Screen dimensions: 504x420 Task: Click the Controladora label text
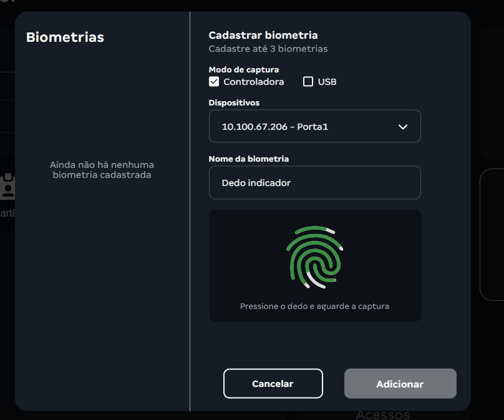pyautogui.click(x=253, y=82)
